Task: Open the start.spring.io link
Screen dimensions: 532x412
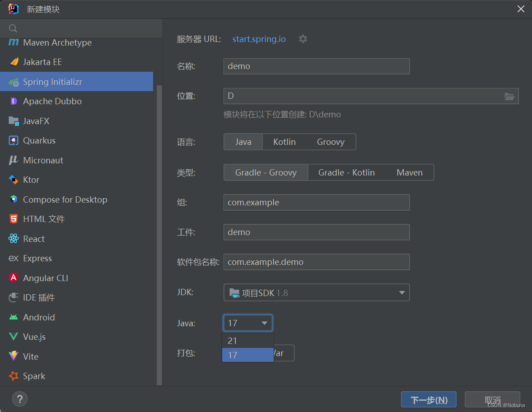Action: click(x=259, y=39)
